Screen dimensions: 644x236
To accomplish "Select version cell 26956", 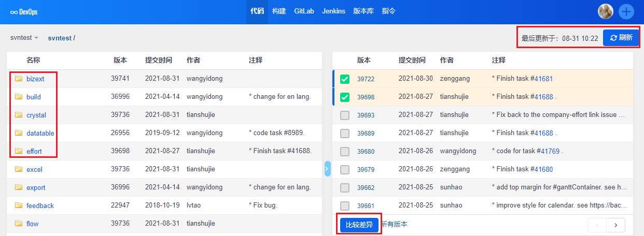I will 120,133.
